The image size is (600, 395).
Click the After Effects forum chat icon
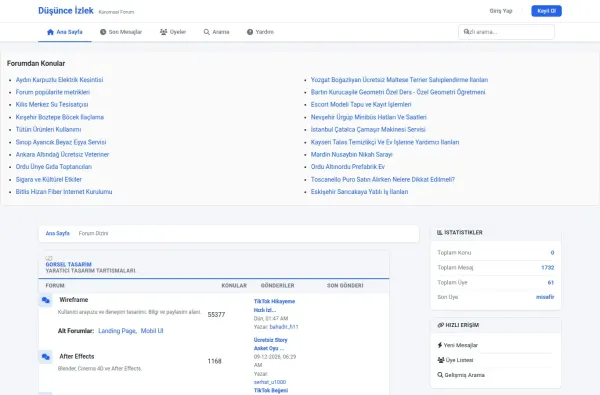46,357
